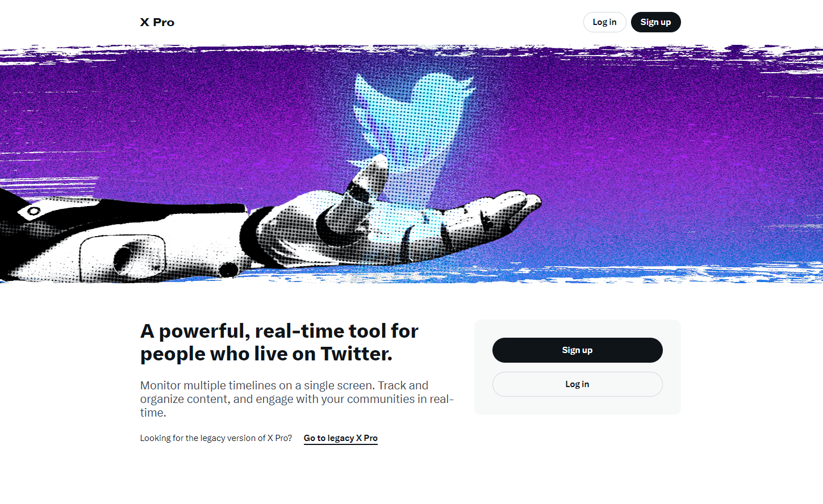Open Log in from the top header
Screen dimensions: 823x504
604,22
